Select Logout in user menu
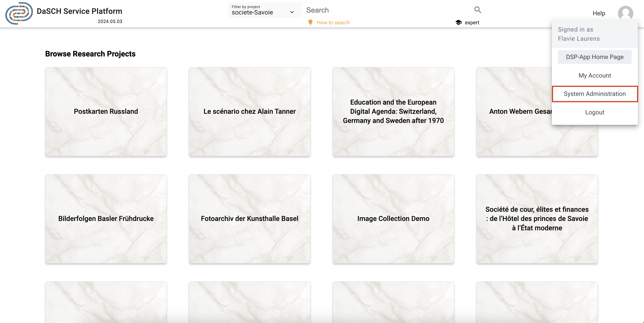The image size is (644, 323). (595, 112)
